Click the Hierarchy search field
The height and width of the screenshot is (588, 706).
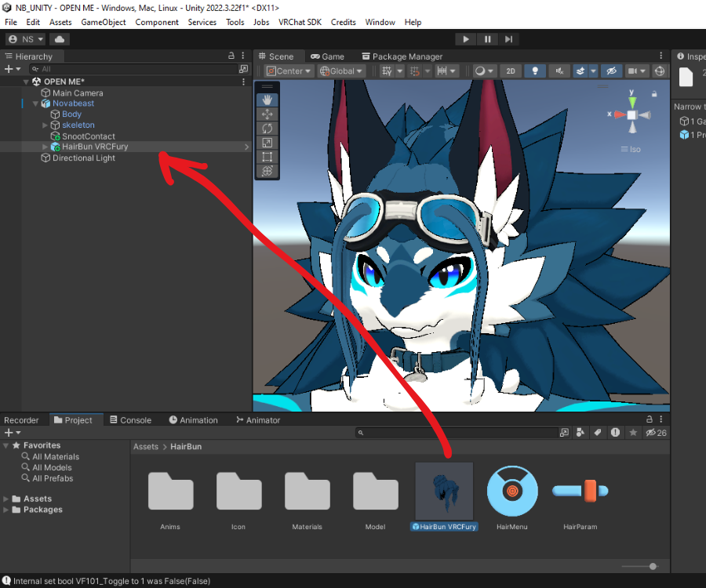(x=133, y=69)
